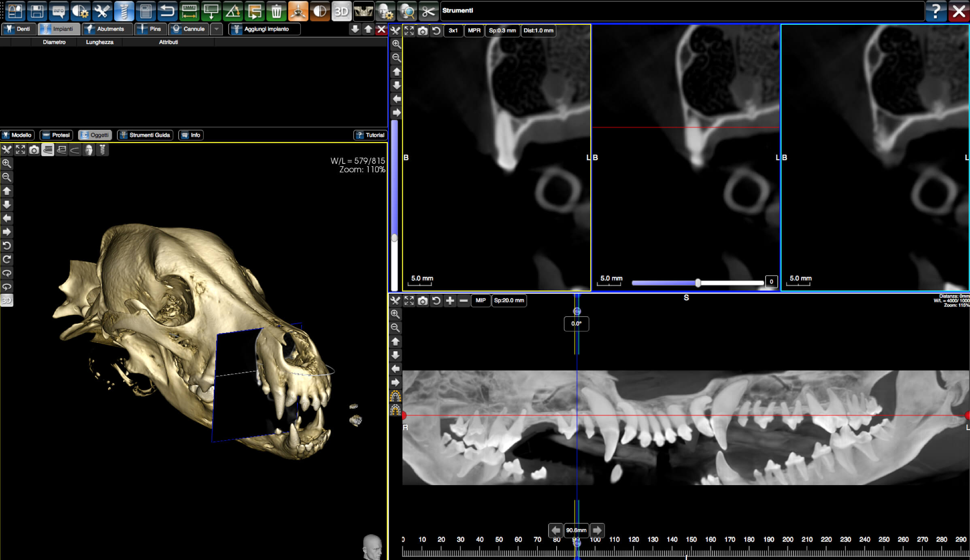Screen dimensions: 970x560
Task: Click the Aggiungi impianto button
Action: 264,29
